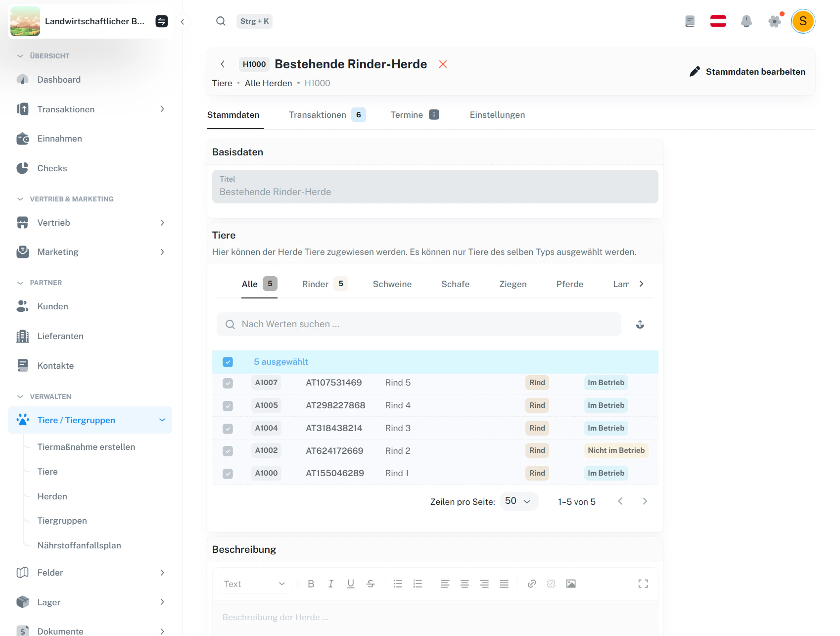Insert link in description editor
840x636 pixels.
point(531,584)
